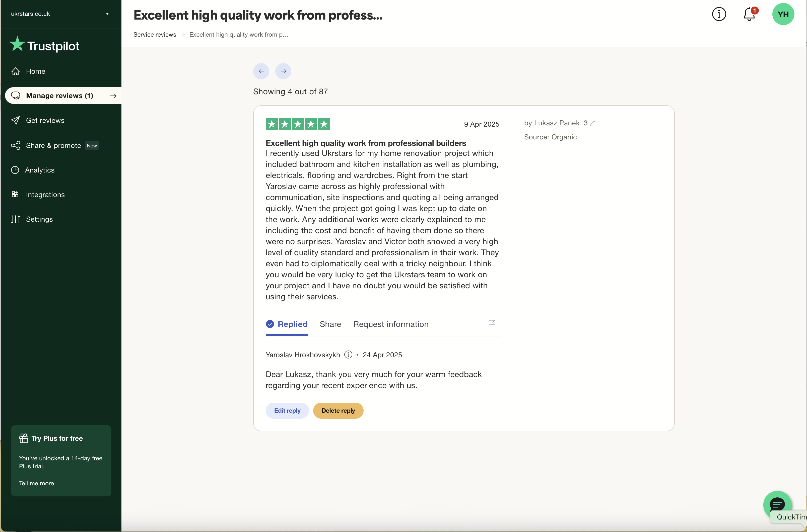Click the Tell me more link

tap(36, 483)
